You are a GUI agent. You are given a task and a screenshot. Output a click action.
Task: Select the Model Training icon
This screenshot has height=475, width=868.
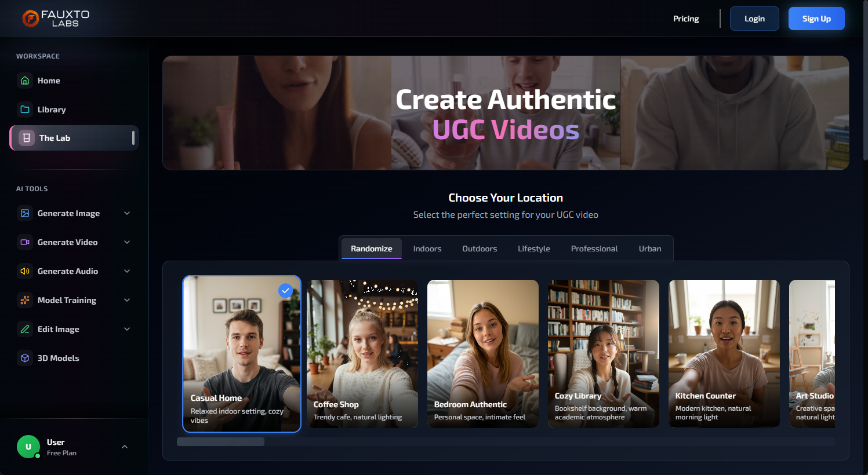click(x=25, y=300)
